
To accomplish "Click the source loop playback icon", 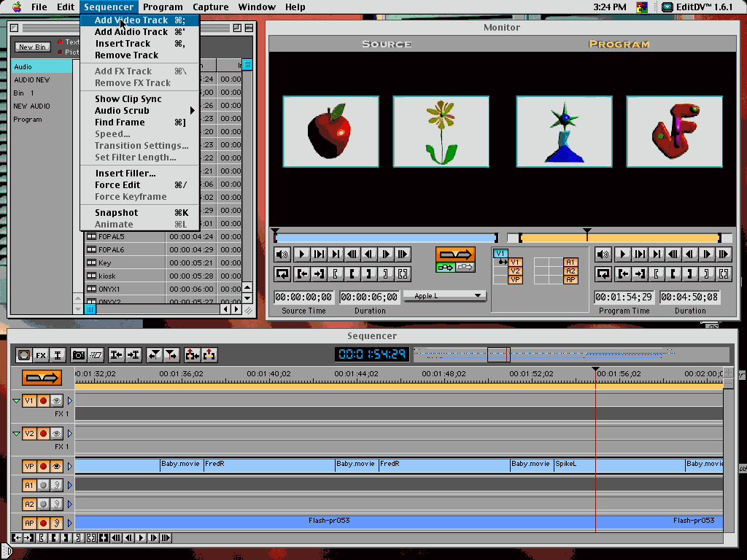I will [x=282, y=274].
